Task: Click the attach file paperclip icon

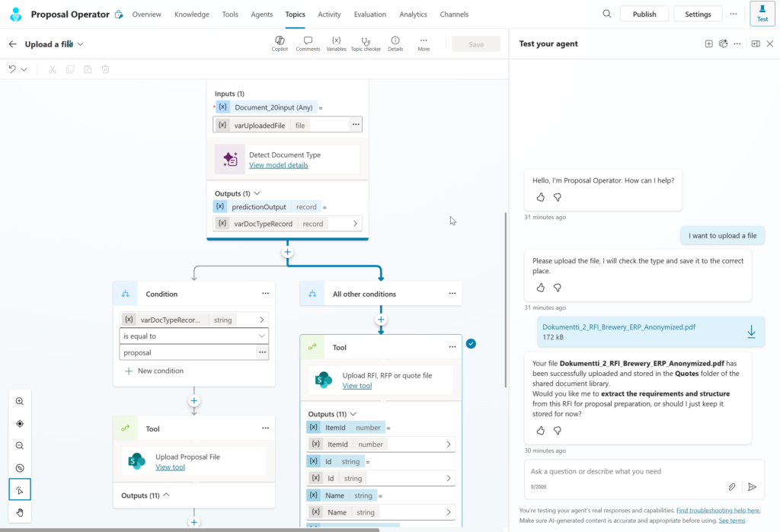Action: pos(731,487)
